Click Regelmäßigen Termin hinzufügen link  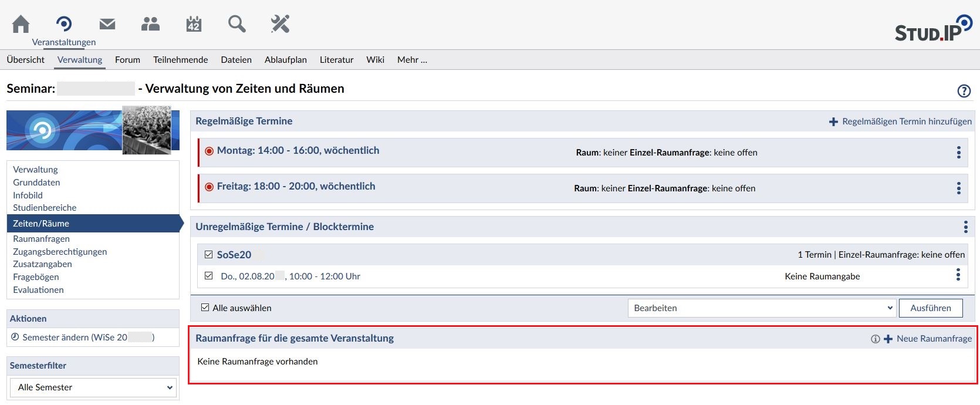point(900,122)
